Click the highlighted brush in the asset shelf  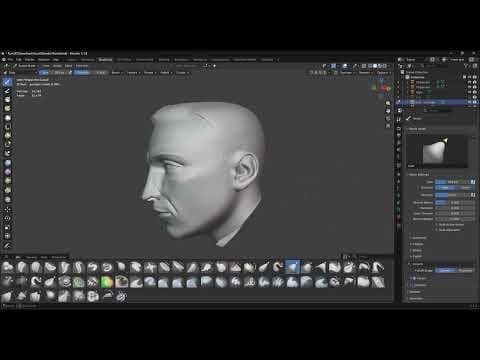[293, 267]
